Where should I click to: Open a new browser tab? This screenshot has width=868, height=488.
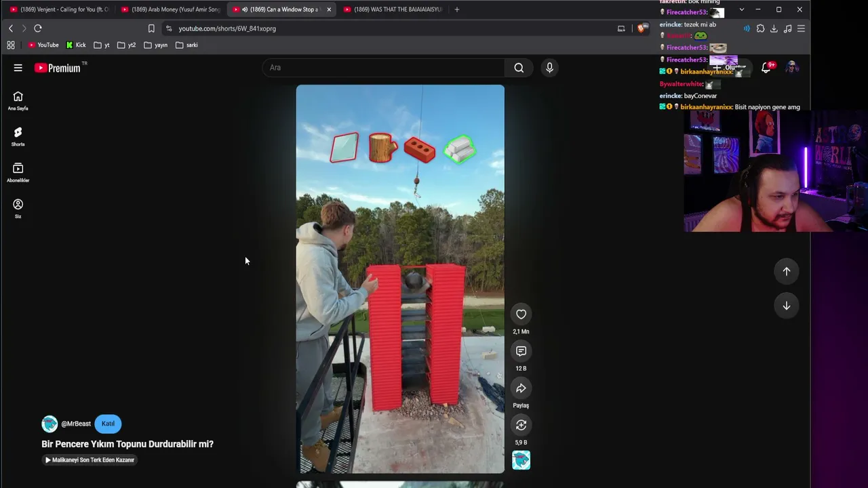click(x=457, y=9)
